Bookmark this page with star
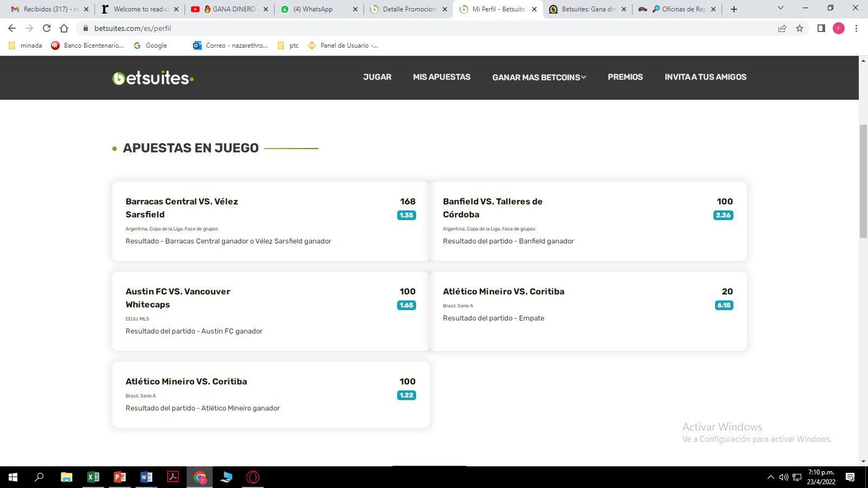This screenshot has width=868, height=488. (x=800, y=28)
